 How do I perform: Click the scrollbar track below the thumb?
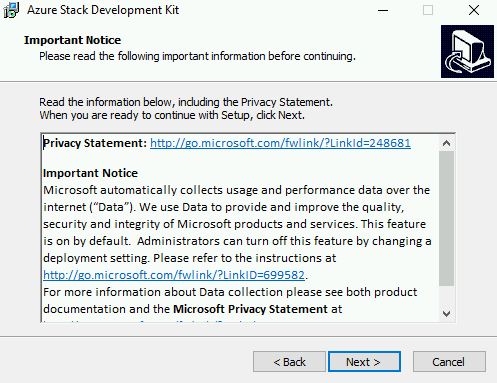click(x=446, y=296)
